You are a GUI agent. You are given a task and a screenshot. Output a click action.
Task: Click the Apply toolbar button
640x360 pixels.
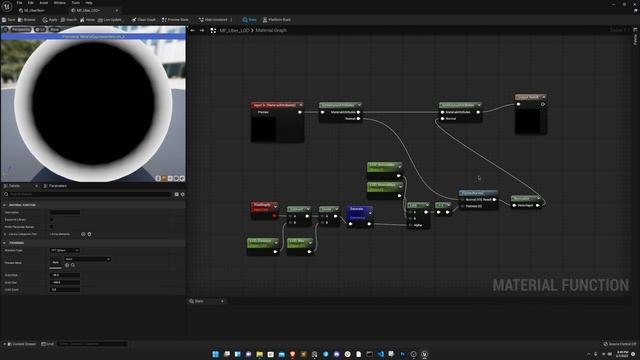pos(50,20)
